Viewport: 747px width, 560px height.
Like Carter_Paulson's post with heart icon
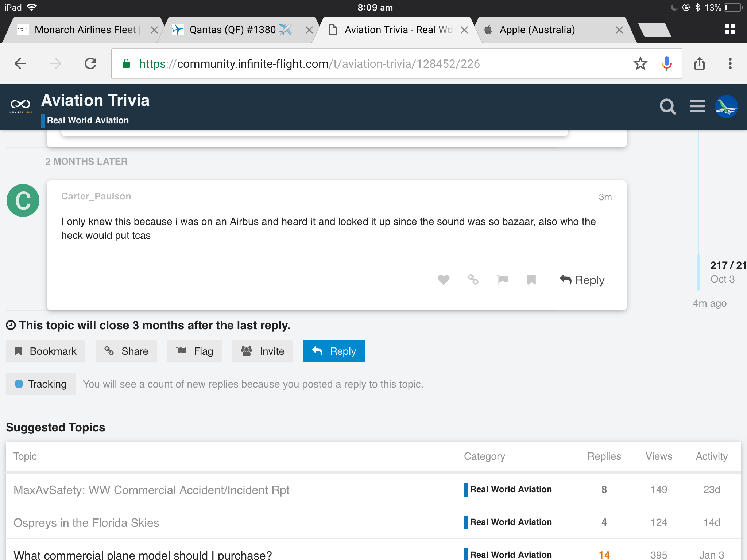coord(443,280)
